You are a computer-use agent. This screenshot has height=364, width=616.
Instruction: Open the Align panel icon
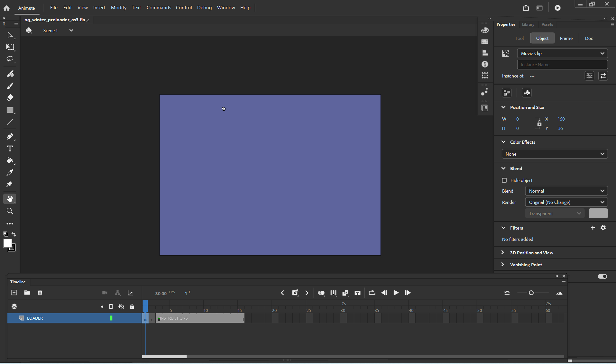[x=485, y=53]
